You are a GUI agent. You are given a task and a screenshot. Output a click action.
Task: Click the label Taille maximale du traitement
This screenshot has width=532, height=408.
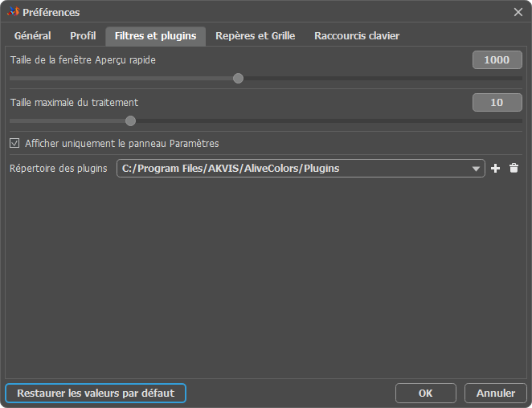coord(74,103)
